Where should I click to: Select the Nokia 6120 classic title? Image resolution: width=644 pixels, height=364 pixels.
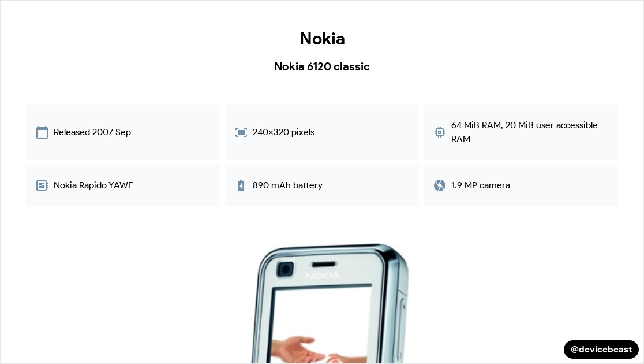[322, 66]
